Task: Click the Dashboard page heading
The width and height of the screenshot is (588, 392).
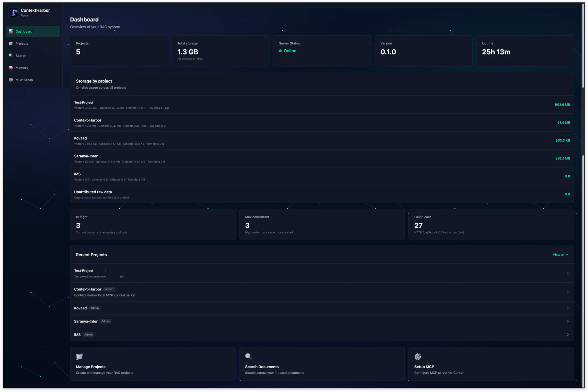Action: [84, 20]
